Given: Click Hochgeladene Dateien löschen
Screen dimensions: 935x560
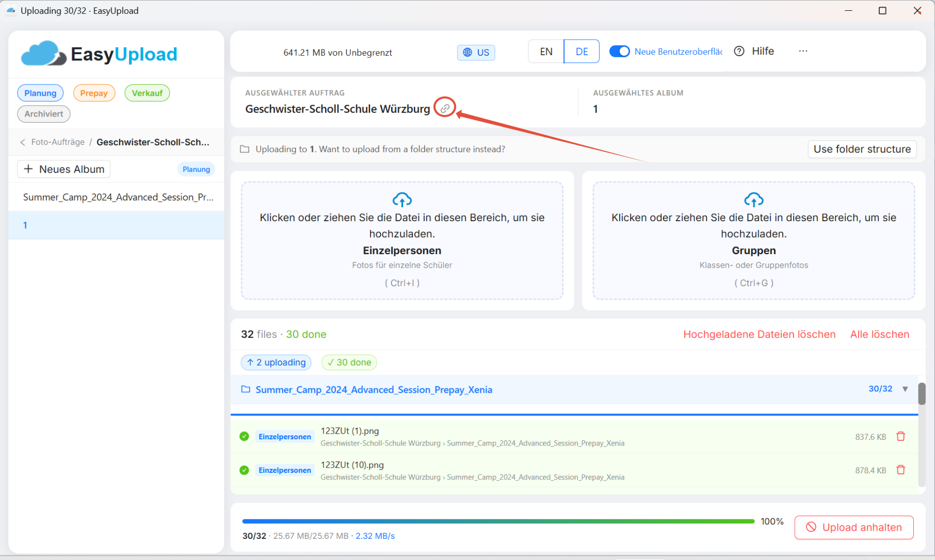Looking at the screenshot, I should (759, 334).
